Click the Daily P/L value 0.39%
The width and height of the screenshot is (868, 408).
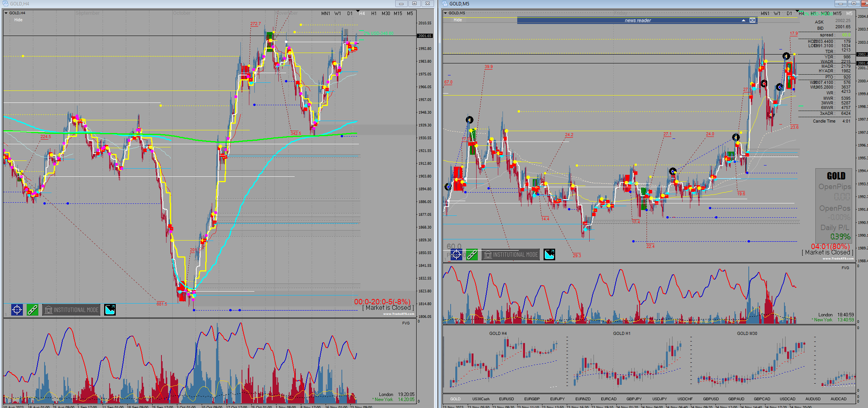pyautogui.click(x=840, y=237)
